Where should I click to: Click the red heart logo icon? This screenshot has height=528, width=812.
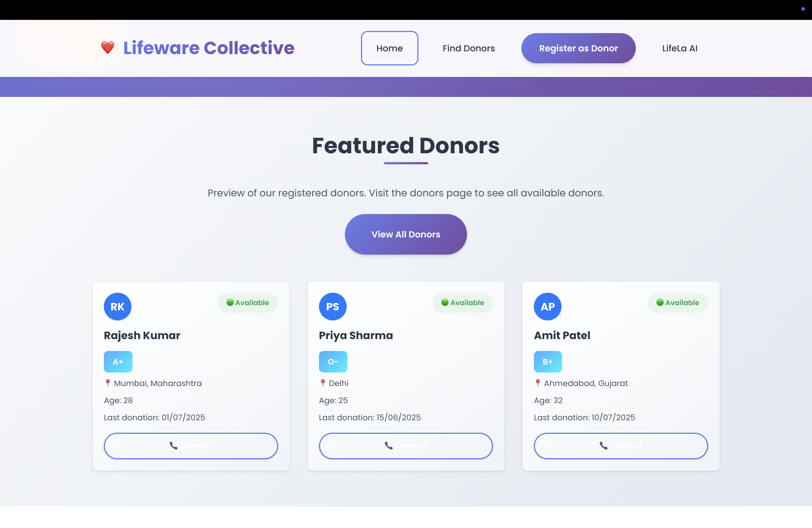[x=107, y=48]
